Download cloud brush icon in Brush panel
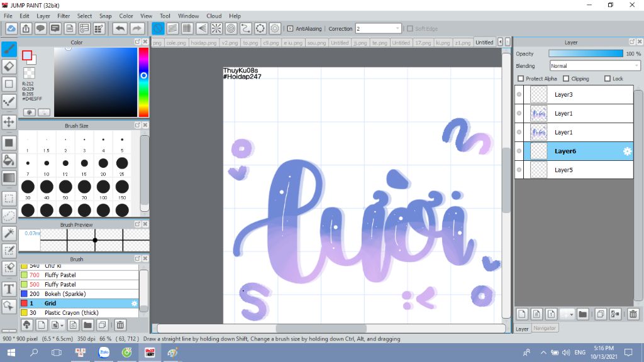Screen dimensions: 644x362 coord(26,325)
